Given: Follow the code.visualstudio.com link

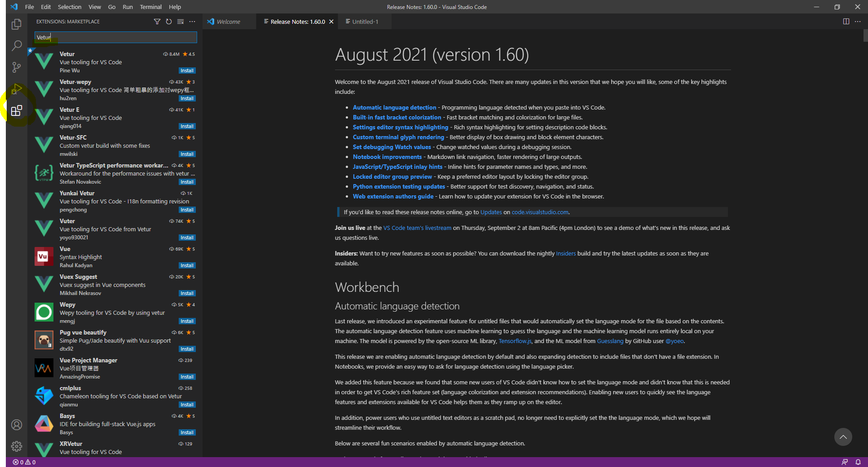Looking at the screenshot, I should tap(540, 212).
